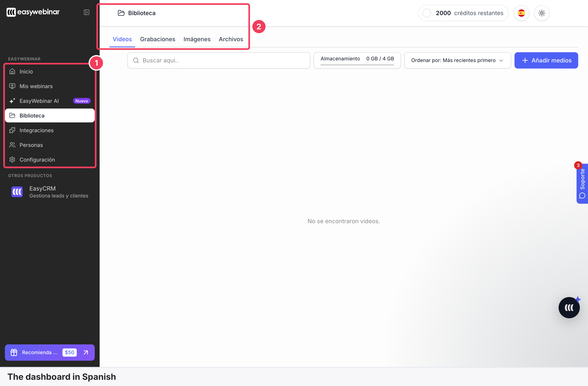Go to Integraciones
The width and height of the screenshot is (588, 386).
click(x=50, y=130)
